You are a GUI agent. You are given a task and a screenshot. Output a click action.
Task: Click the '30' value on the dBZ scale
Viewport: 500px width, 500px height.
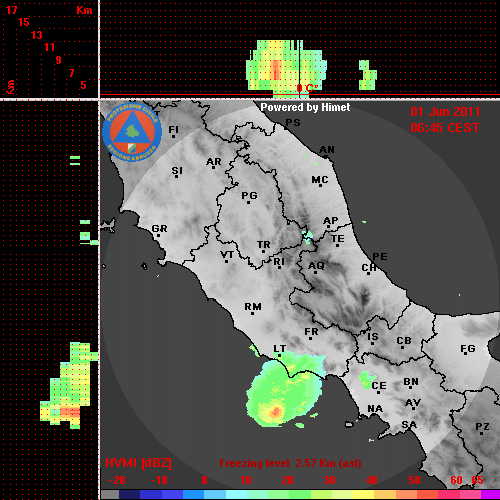click(x=329, y=480)
